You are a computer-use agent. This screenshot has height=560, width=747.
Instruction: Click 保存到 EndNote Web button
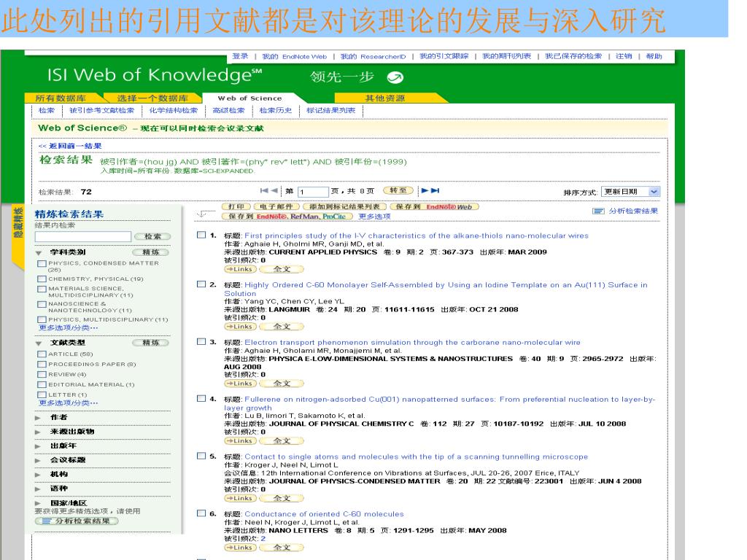point(434,206)
